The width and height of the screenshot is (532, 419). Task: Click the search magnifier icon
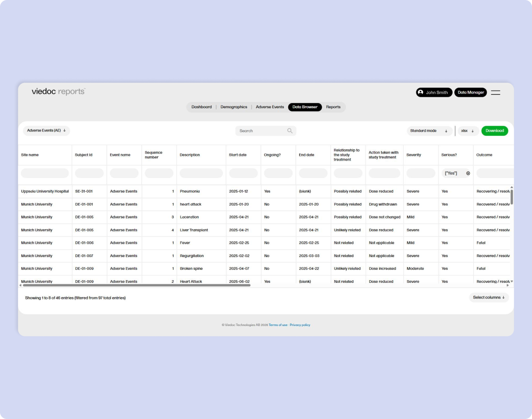pos(290,131)
